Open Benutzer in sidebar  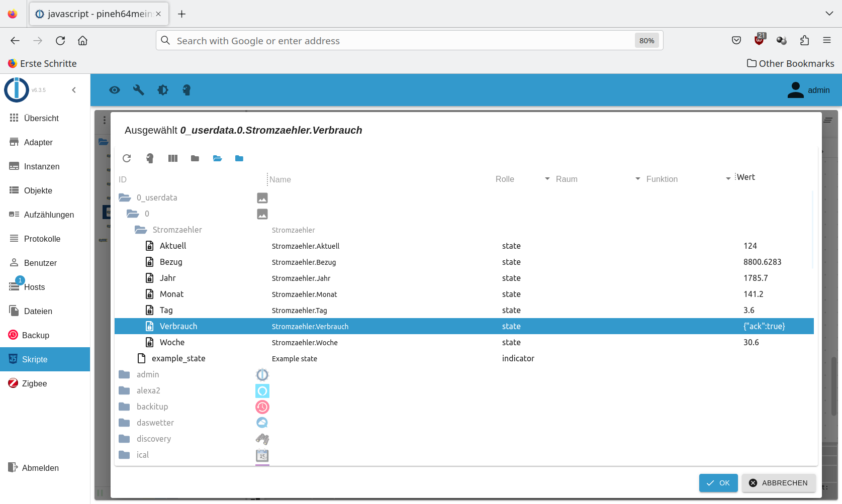tap(45, 263)
